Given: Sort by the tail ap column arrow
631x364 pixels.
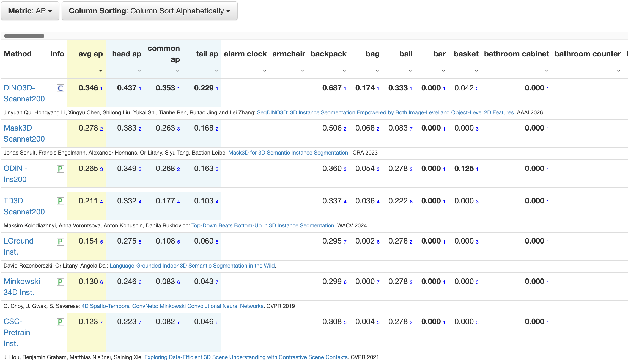Looking at the screenshot, I should click(216, 71).
